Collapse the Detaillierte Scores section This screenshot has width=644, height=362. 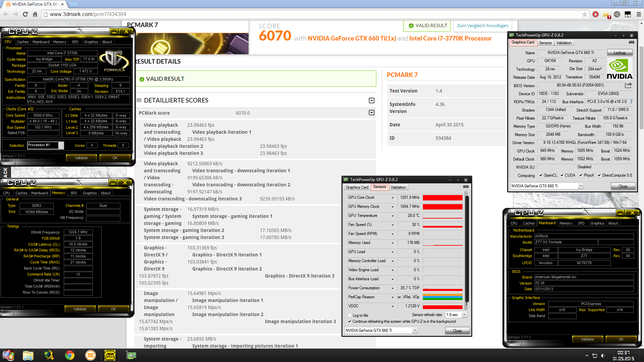pos(371,101)
